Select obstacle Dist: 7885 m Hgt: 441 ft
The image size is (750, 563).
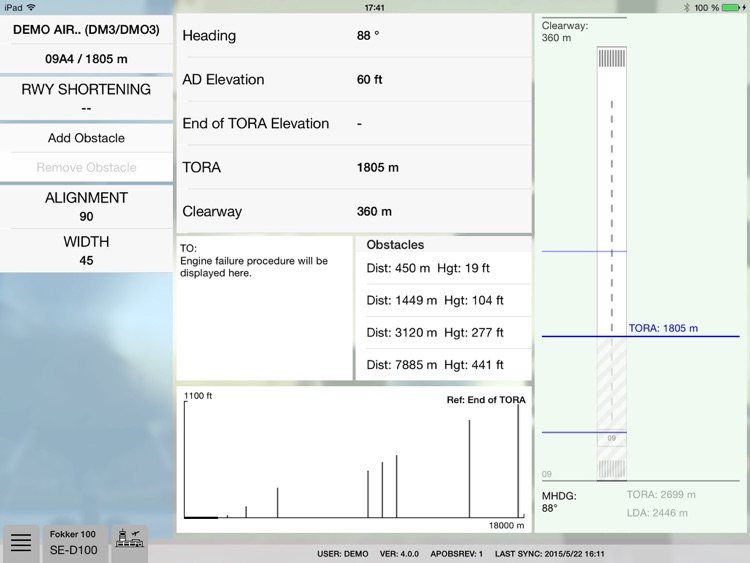tap(444, 365)
